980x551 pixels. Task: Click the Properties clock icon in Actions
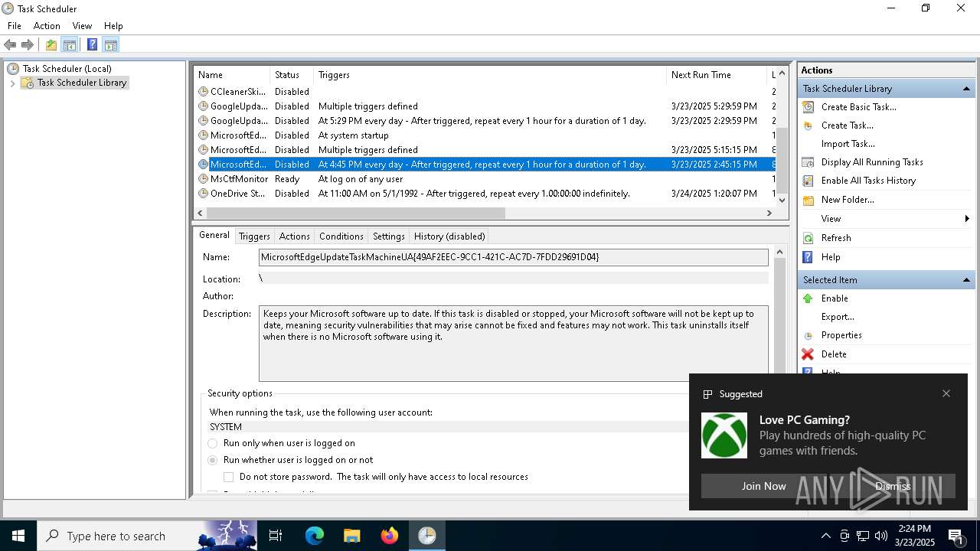[808, 335]
